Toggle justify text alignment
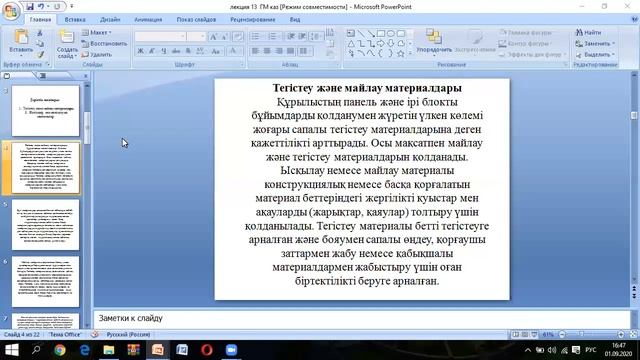The height and width of the screenshot is (360, 640). tap(291, 51)
